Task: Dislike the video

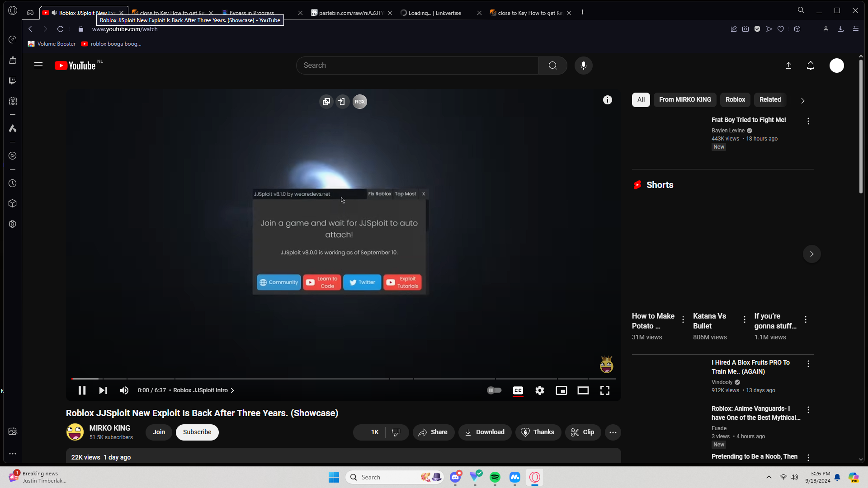Action: 396,432
